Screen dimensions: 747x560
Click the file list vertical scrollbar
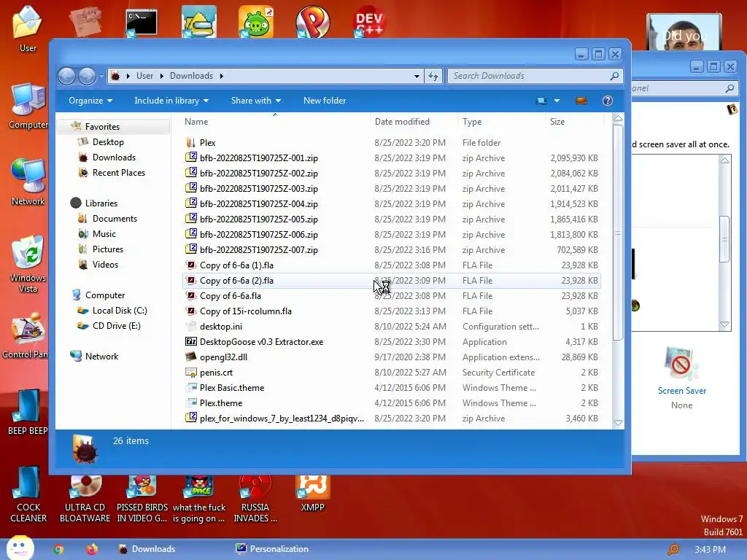point(618,233)
